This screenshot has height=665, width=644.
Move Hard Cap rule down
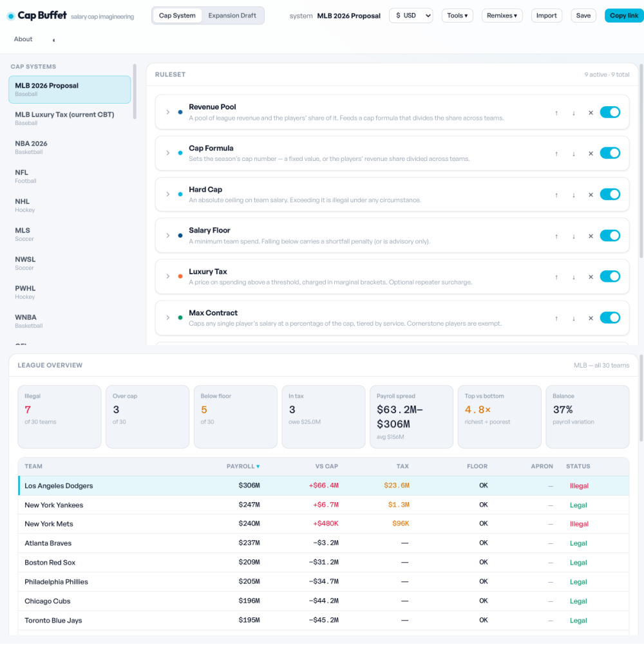point(574,195)
